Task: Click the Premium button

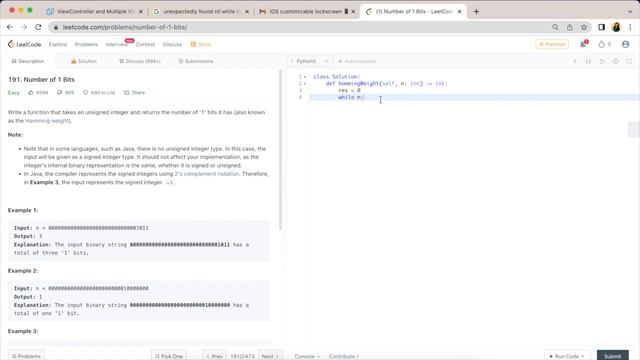Action: (x=552, y=44)
